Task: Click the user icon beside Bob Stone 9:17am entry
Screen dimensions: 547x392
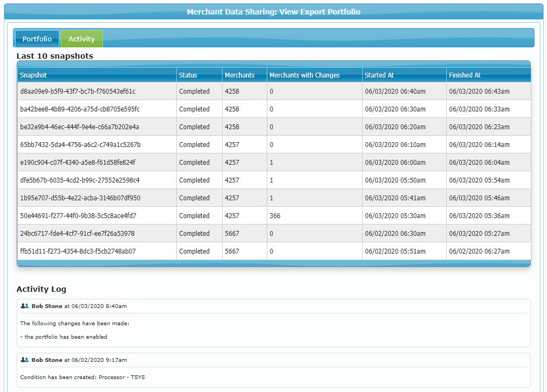Action: click(x=24, y=360)
